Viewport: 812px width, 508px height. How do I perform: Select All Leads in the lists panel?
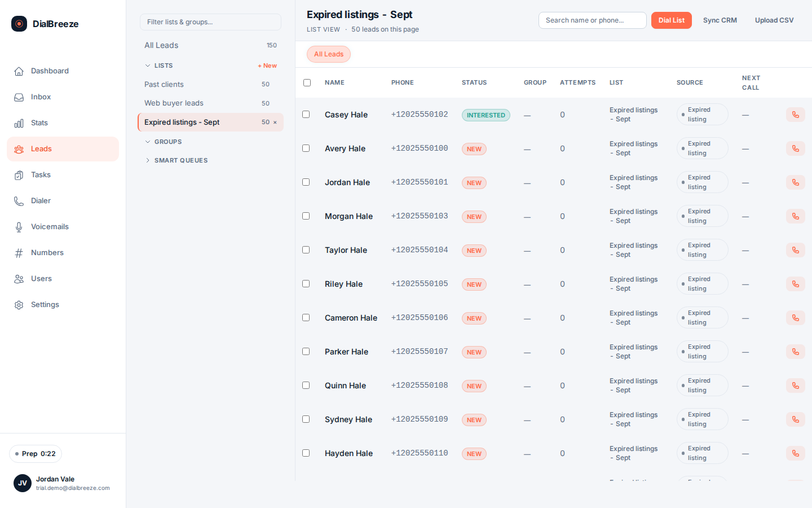pyautogui.click(x=210, y=45)
